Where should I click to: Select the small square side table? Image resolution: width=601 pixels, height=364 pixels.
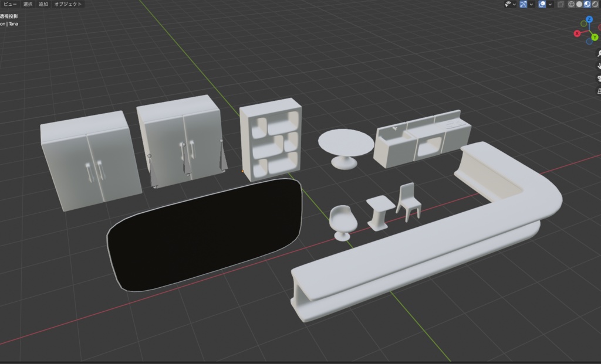pos(380,213)
